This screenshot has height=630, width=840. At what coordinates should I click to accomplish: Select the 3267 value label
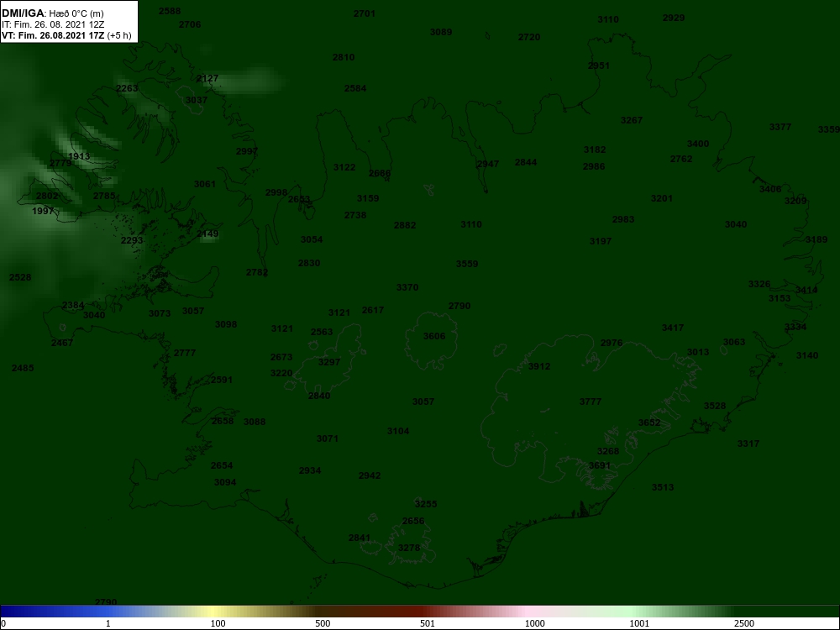[631, 120]
